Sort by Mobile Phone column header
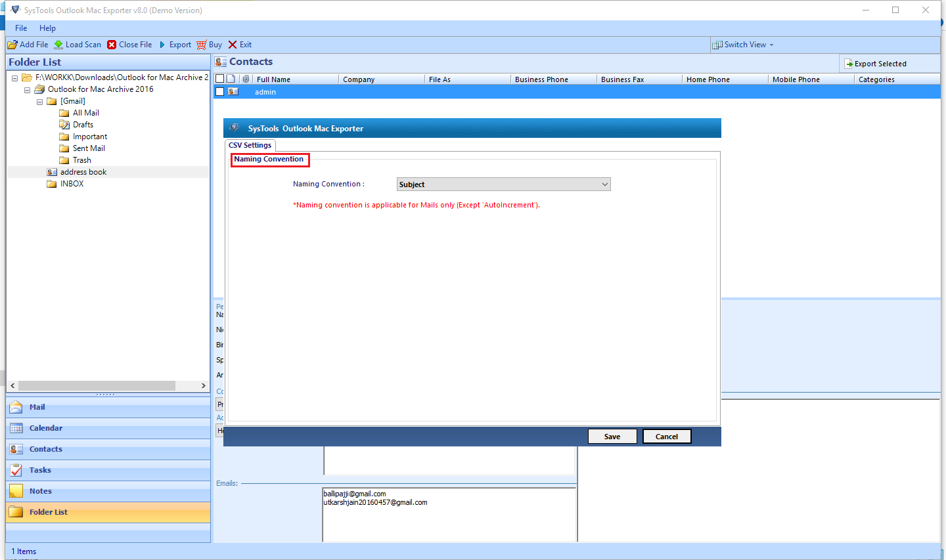Screen dimensions: 946x560 (x=811, y=79)
